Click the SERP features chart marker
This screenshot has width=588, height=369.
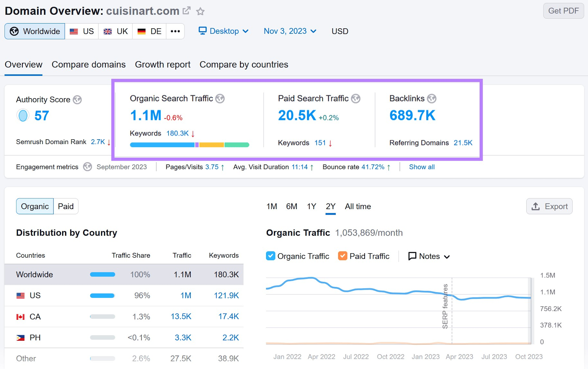click(x=445, y=306)
